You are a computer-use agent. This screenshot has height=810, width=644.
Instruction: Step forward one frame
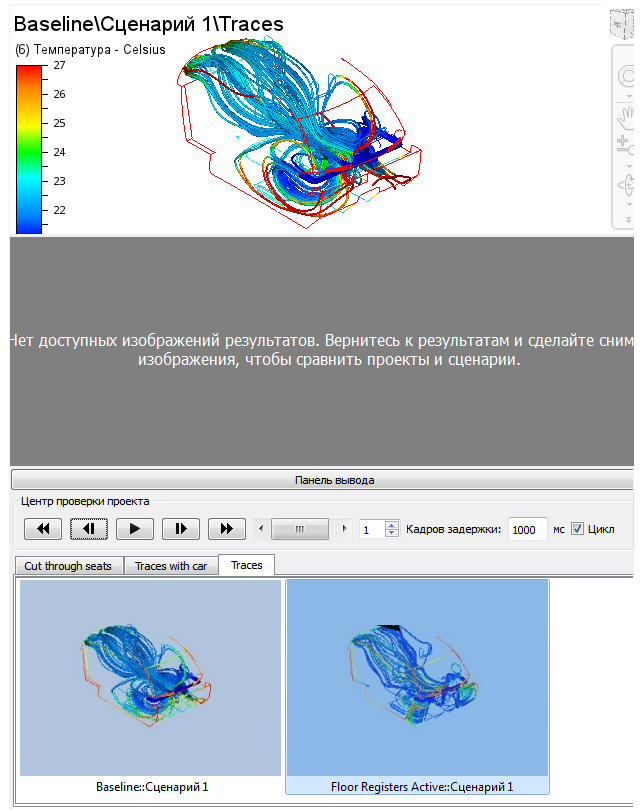coord(181,528)
